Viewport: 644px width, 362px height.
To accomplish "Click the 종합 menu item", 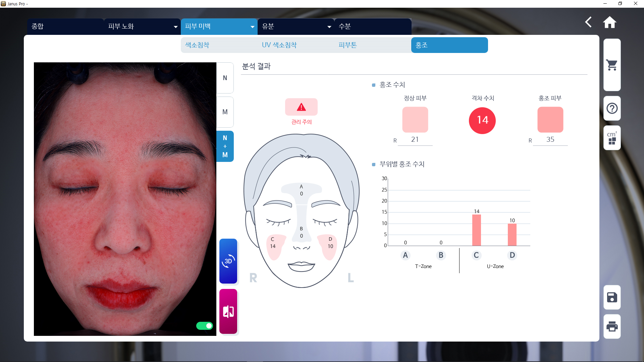I will pos(38,26).
